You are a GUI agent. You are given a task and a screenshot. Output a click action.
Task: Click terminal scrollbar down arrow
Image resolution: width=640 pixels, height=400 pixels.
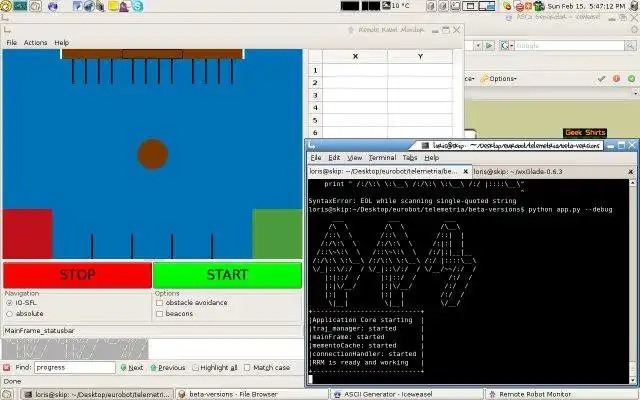click(x=632, y=380)
